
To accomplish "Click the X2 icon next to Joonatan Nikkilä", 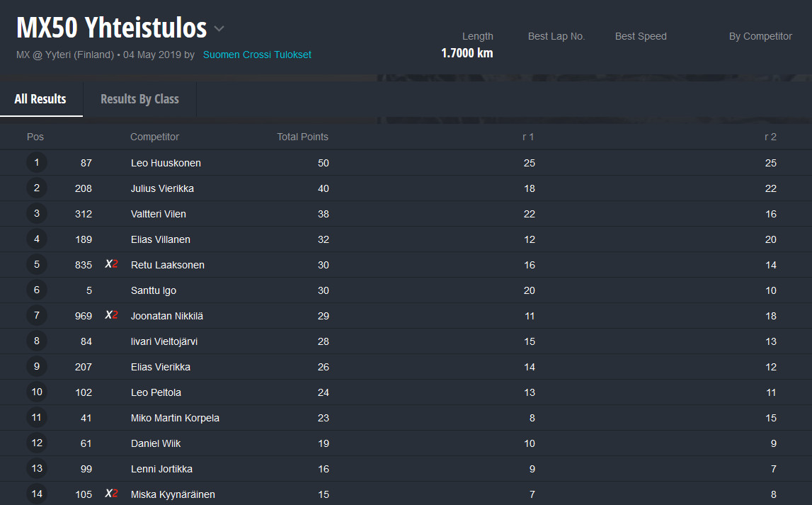I will (x=111, y=315).
